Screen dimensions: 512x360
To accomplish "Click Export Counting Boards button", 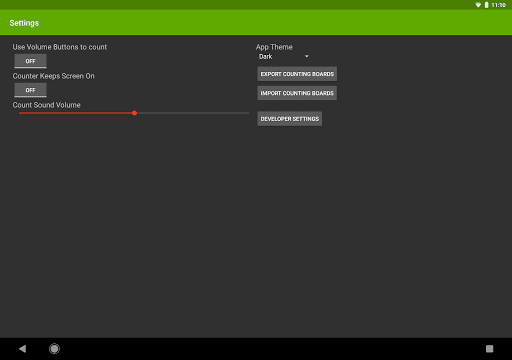I will pos(297,74).
